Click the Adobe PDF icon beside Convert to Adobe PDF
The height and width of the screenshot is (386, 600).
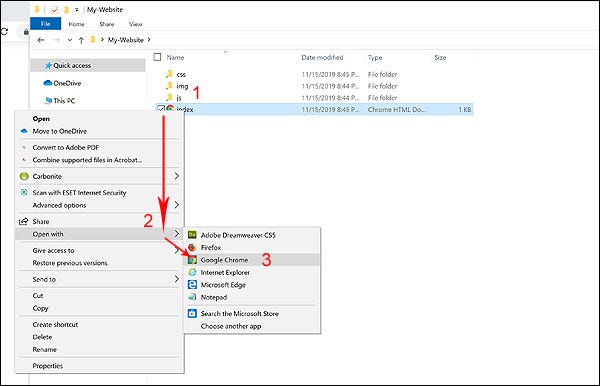click(24, 147)
